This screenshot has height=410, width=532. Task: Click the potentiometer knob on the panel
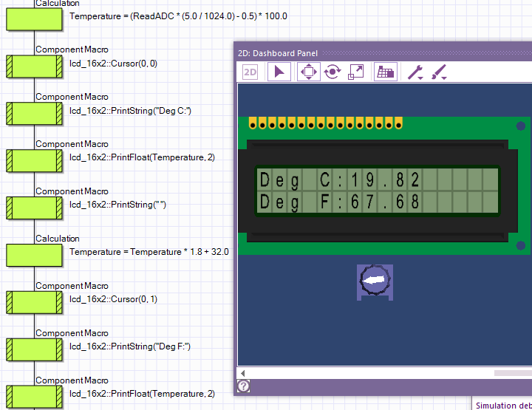click(375, 280)
